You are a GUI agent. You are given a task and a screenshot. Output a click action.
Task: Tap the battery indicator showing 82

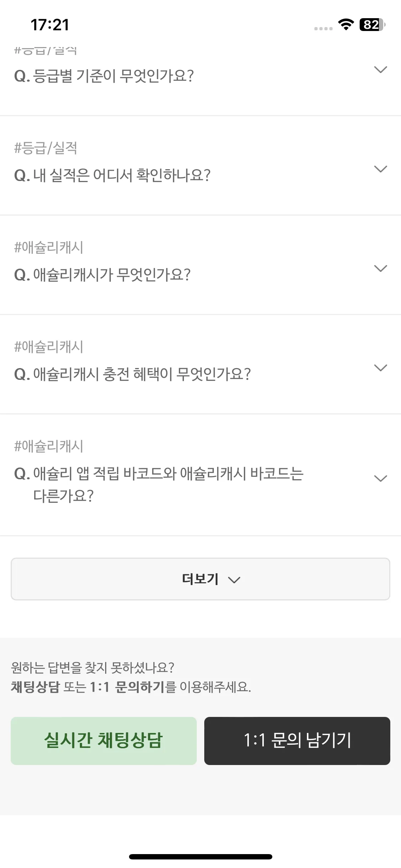pos(372,25)
